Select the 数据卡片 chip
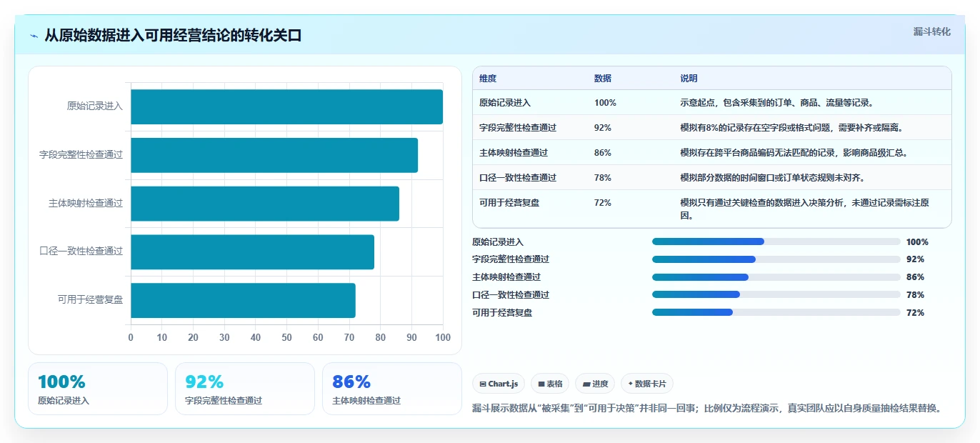The image size is (980, 443). [647, 384]
